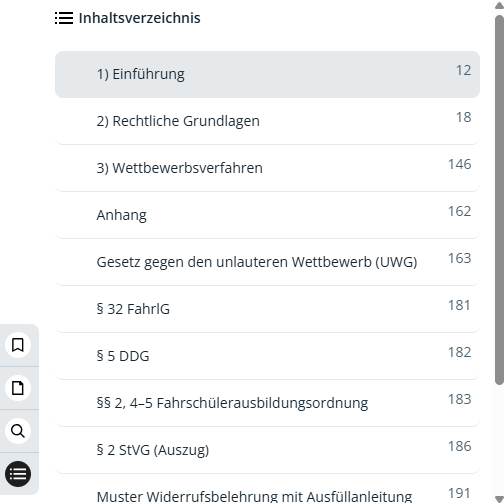Select the § 5 DDG entry
The image size is (504, 503).
click(x=267, y=356)
